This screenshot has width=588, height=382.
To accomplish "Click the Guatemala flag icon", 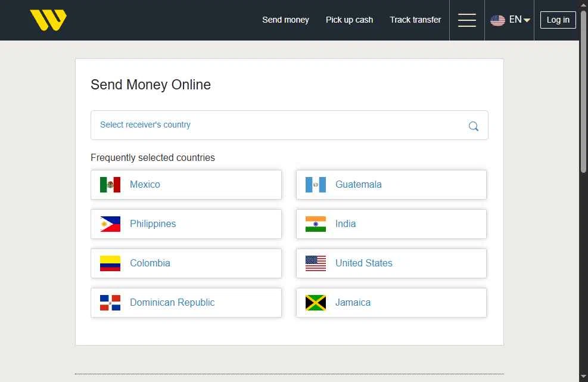I will [x=315, y=185].
